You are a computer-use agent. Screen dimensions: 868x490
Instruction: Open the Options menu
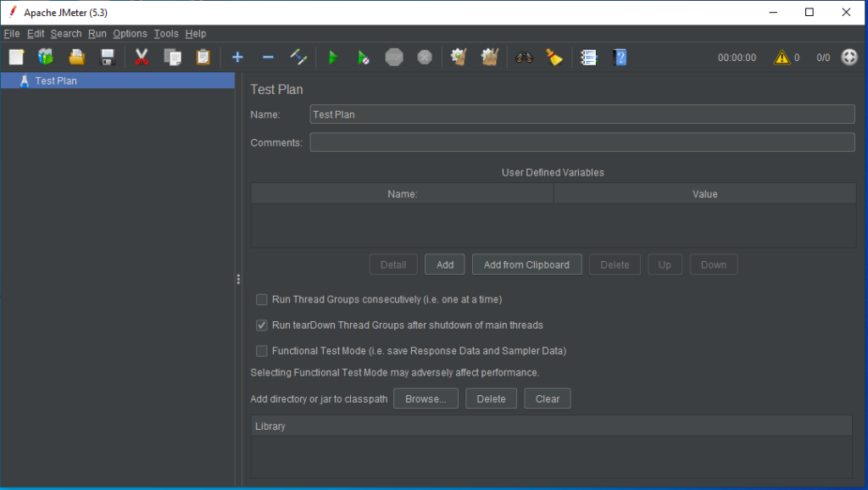point(130,34)
